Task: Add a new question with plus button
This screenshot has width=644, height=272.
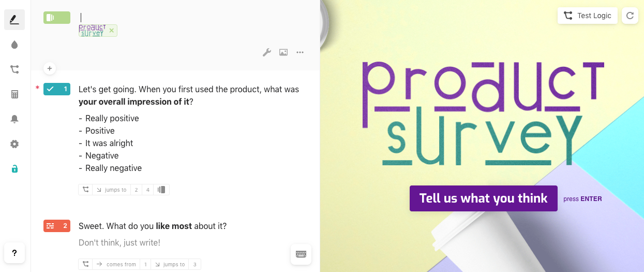Action: click(50, 68)
